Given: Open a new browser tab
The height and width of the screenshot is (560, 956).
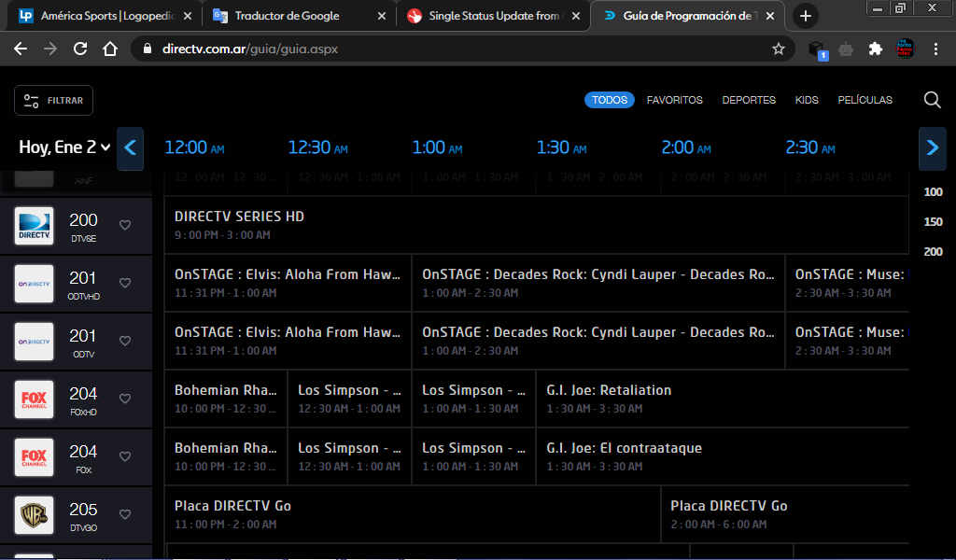Looking at the screenshot, I should [806, 16].
